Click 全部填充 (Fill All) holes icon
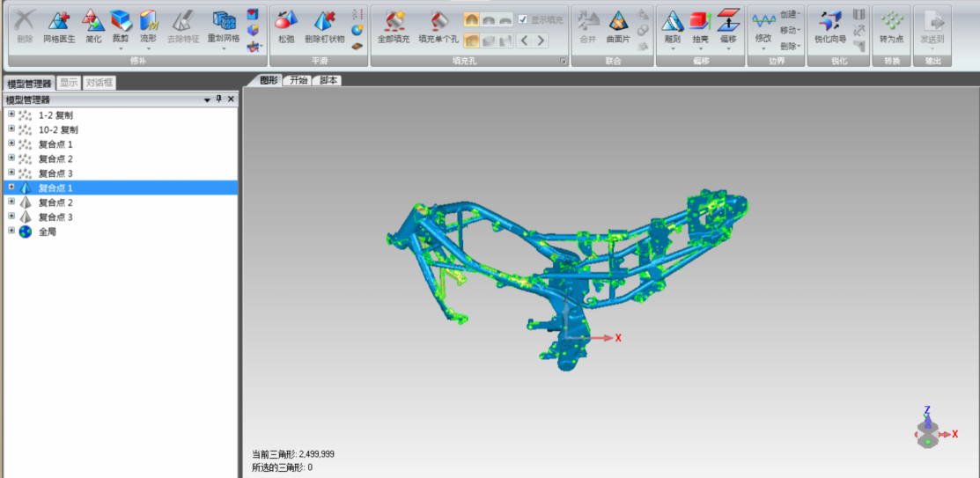Viewport: 980px width, 478px height. click(x=394, y=25)
